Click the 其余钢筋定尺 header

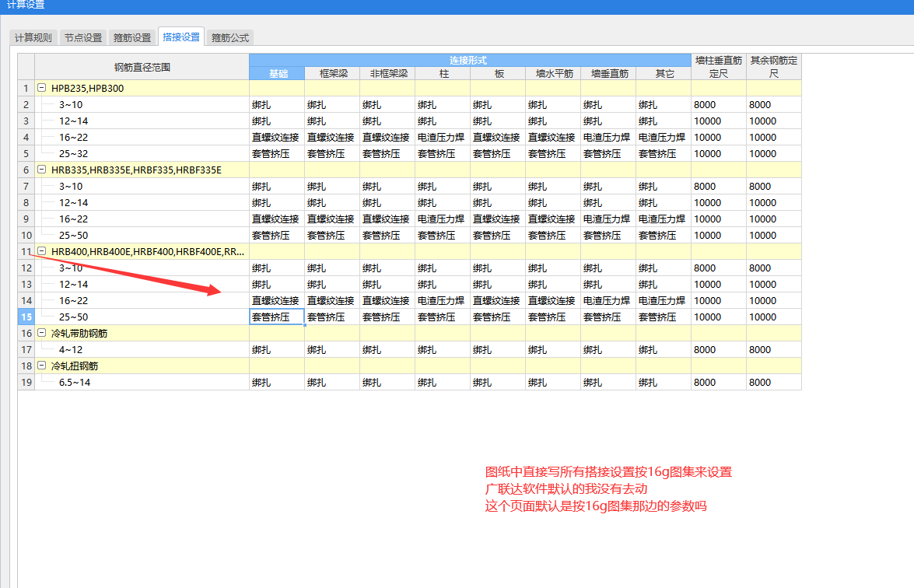tap(774, 67)
